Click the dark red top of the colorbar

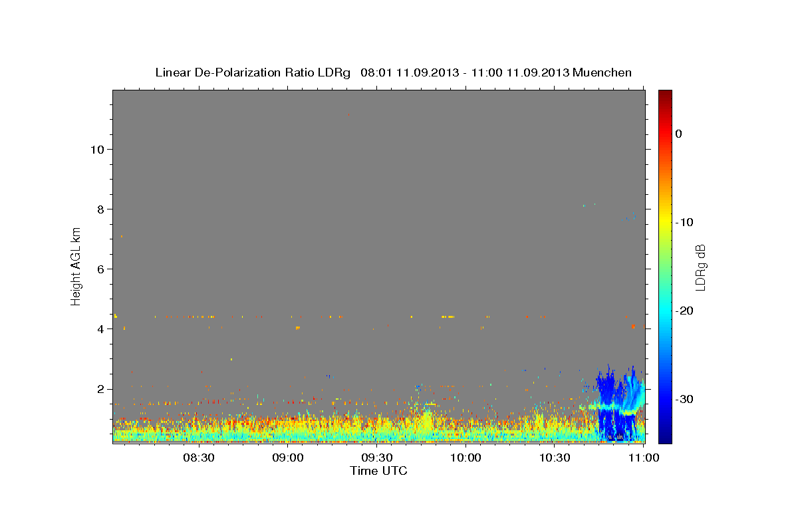tap(665, 95)
